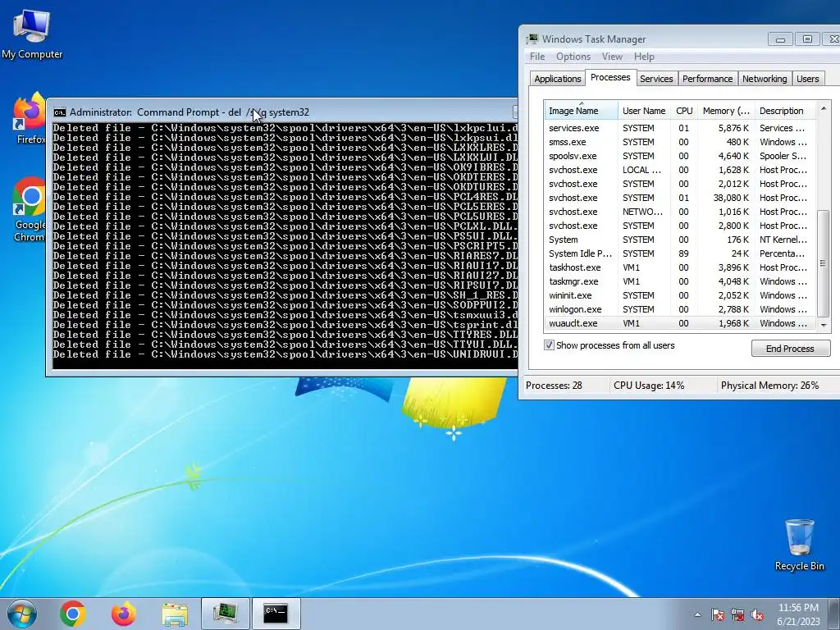The width and height of the screenshot is (840, 630).
Task: Select the winlogon.exe process row
Action: 679,309
